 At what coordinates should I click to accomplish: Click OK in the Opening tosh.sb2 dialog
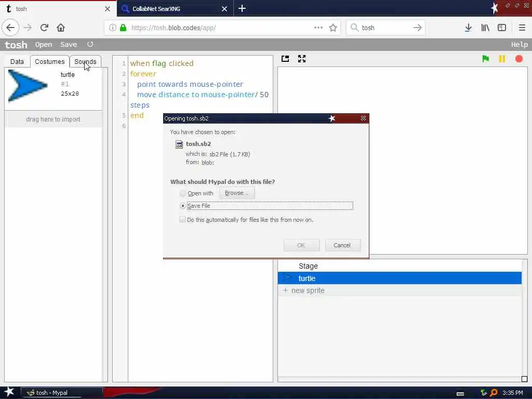tap(301, 245)
